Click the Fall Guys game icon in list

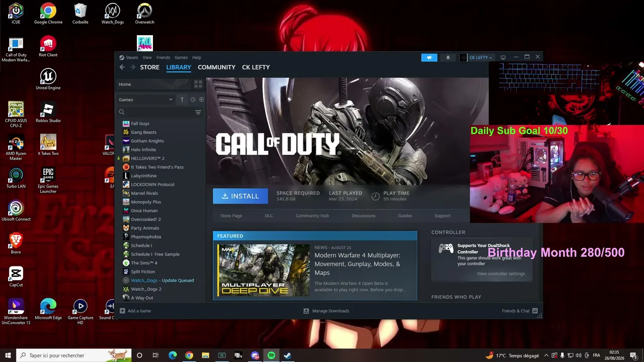pos(126,123)
